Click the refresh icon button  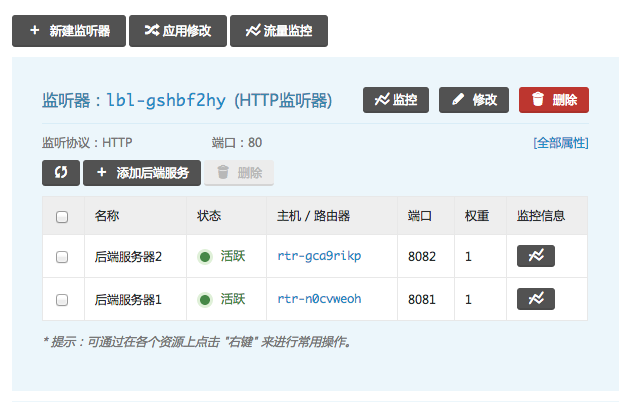[x=61, y=173]
